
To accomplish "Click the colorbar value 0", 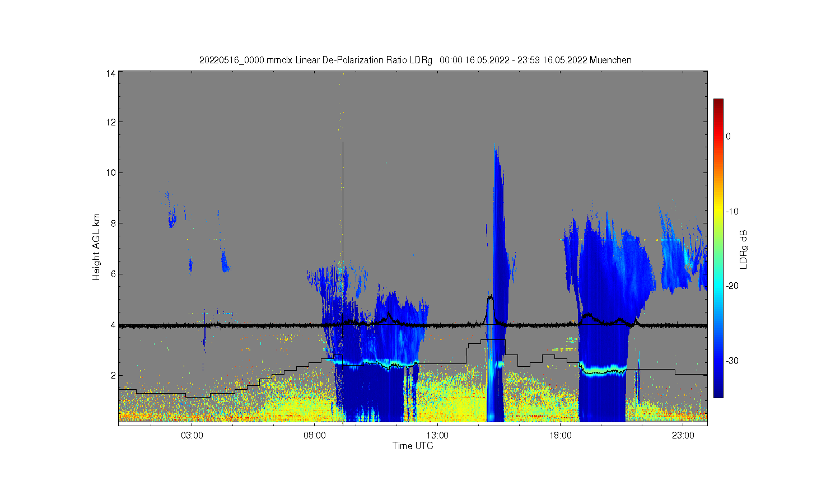I will point(729,136).
